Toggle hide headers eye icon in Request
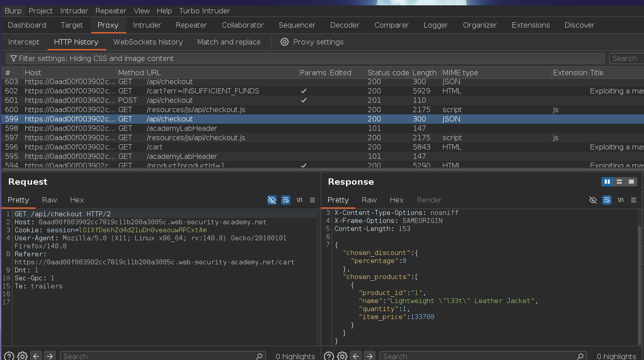 click(x=272, y=200)
